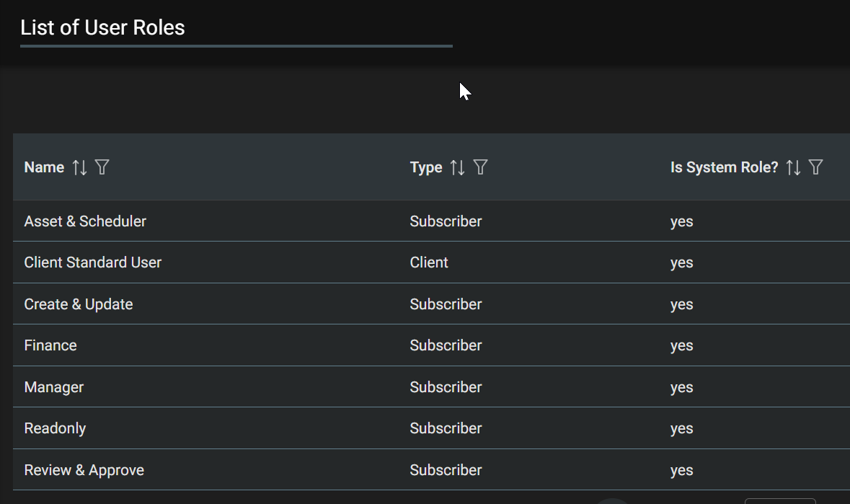Toggle sort direction on the Type column
The image size is (850, 504).
pyautogui.click(x=457, y=167)
